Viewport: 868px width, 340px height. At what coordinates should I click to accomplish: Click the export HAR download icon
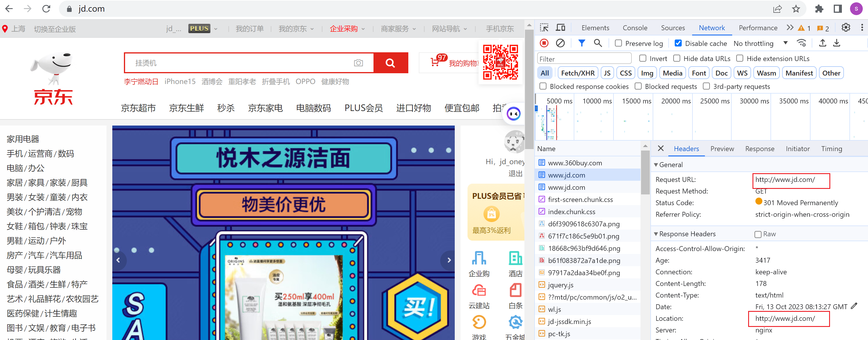(x=837, y=43)
